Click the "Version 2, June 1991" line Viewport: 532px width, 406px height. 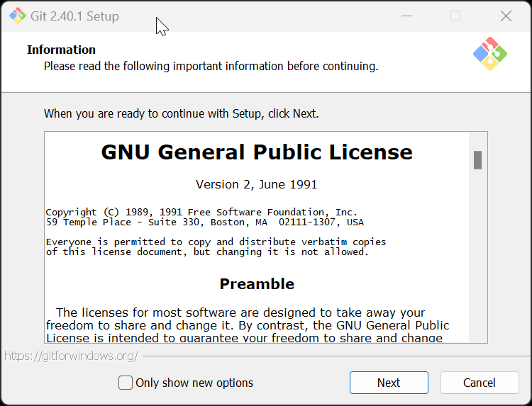click(x=257, y=184)
